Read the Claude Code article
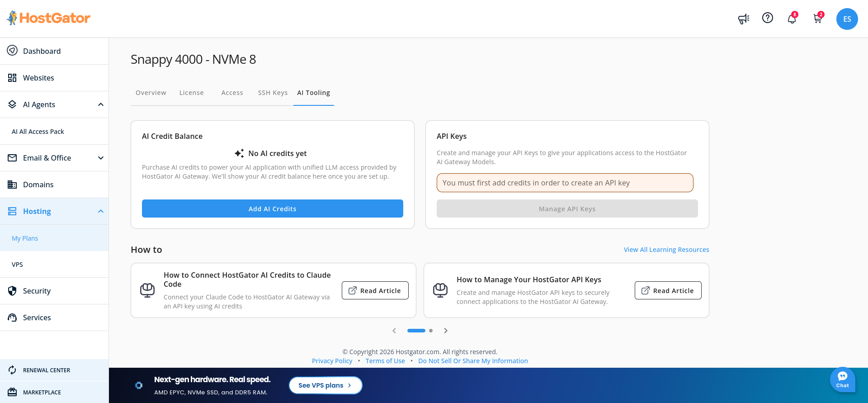Screen dimensions: 868x403 pyautogui.click(x=375, y=290)
